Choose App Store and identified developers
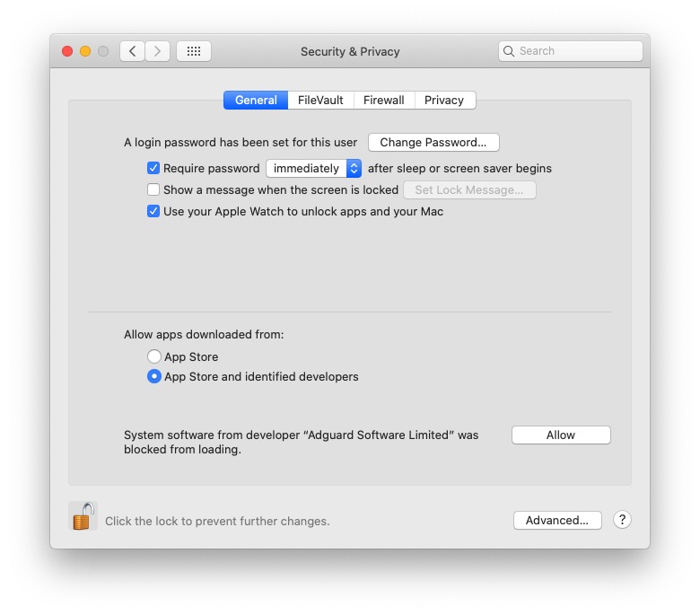Screen dimensions: 700x615 pos(154,377)
